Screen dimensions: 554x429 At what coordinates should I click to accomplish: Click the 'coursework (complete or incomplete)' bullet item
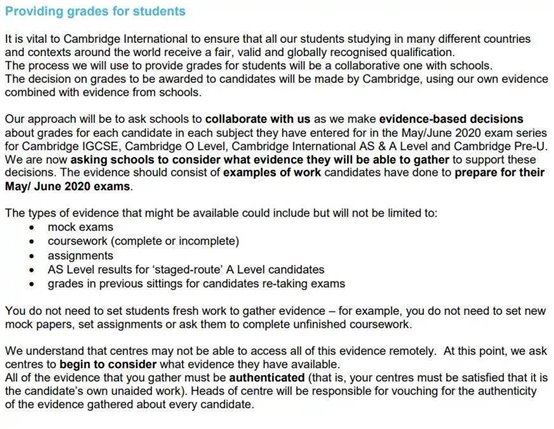pos(143,241)
